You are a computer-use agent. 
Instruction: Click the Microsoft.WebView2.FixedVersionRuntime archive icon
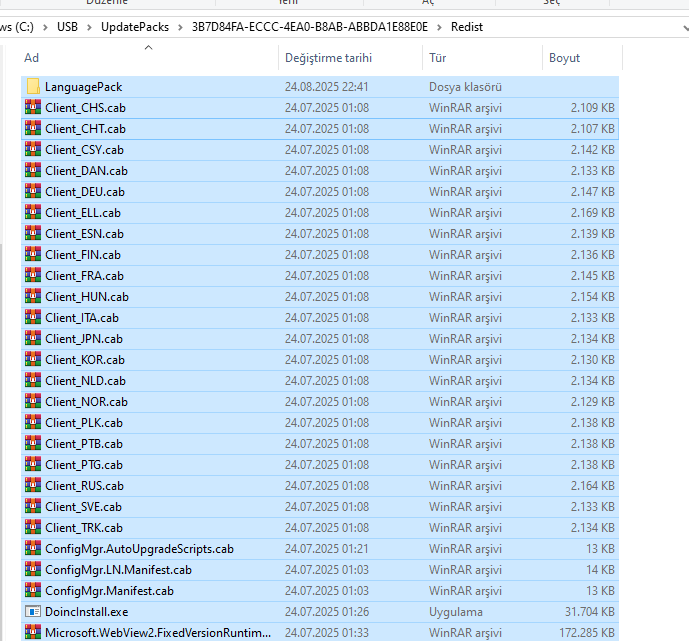pyautogui.click(x=33, y=633)
